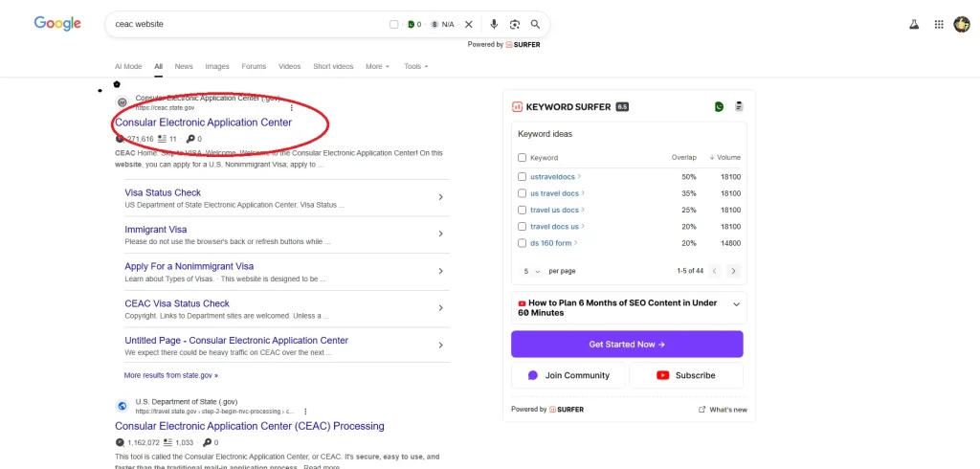Click the 6.5 version badge

click(x=622, y=107)
